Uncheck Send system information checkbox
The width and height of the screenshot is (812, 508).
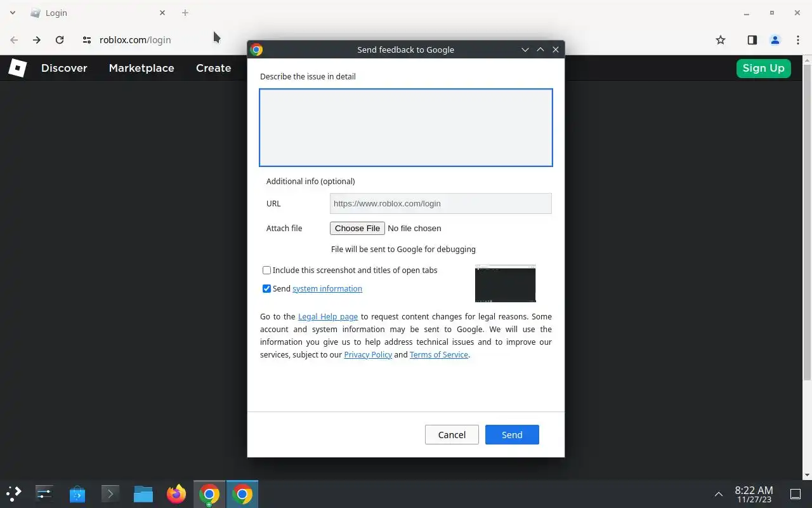click(x=267, y=288)
